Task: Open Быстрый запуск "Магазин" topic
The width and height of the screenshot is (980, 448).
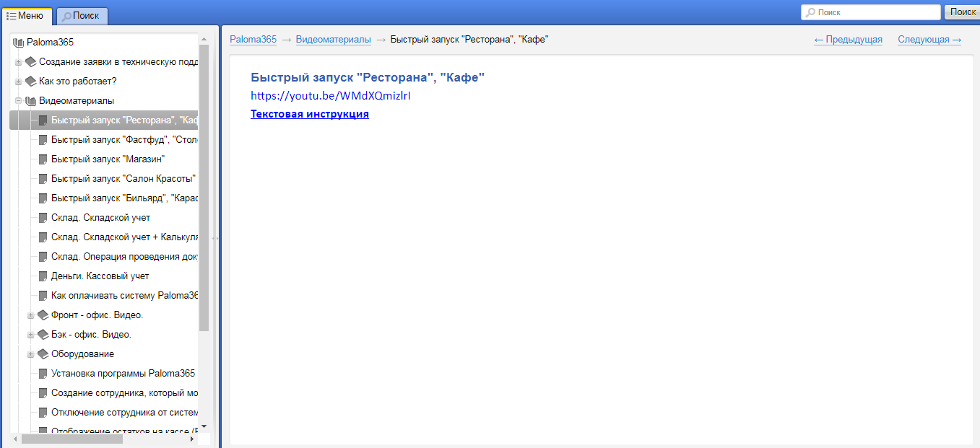Action: tap(108, 159)
